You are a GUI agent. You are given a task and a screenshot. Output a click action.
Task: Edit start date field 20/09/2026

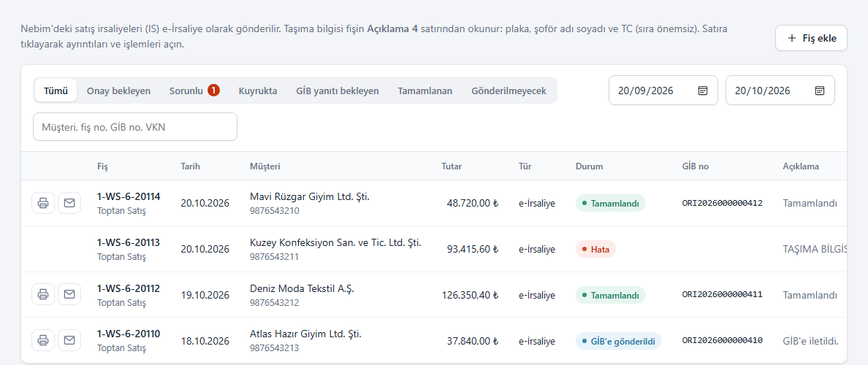tap(663, 91)
